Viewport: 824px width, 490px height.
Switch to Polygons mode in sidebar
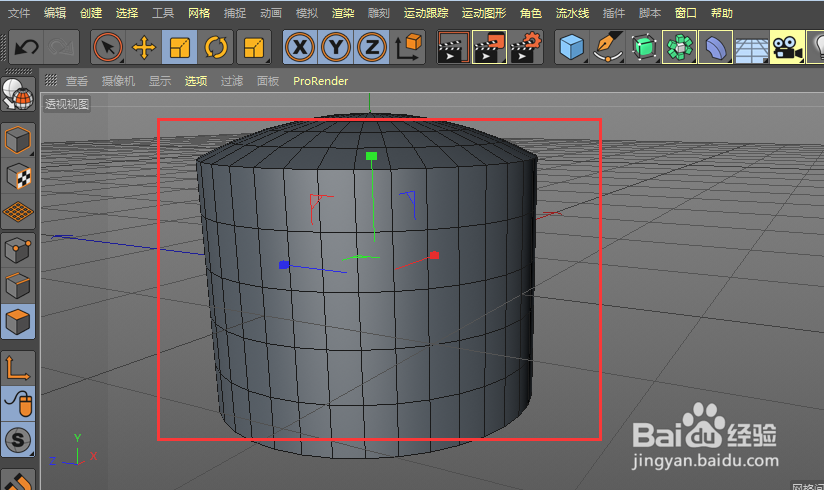(18, 322)
